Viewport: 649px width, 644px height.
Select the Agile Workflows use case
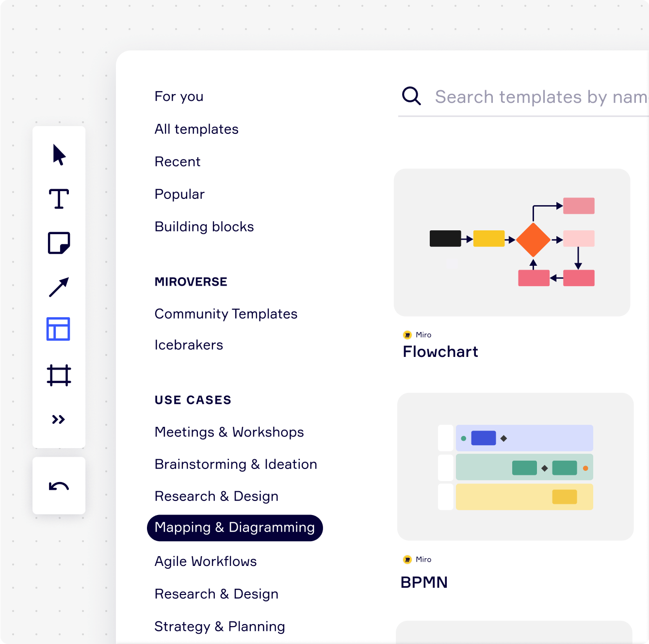coord(206,561)
